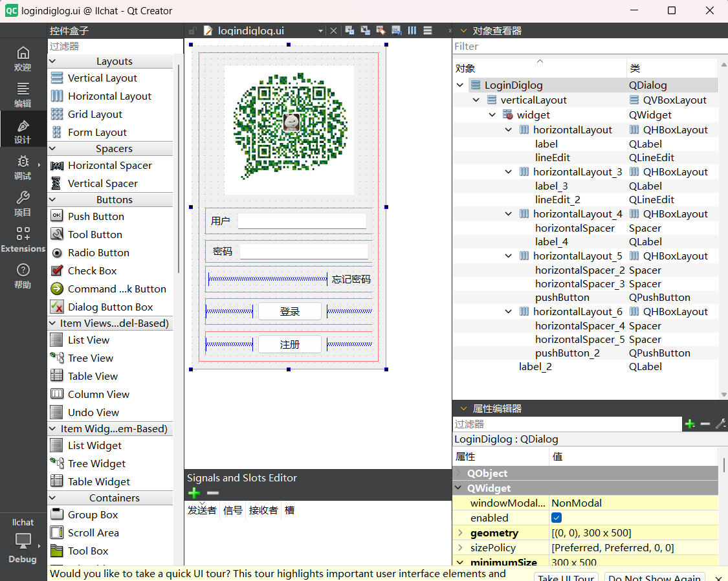Click the file lock icon in the toolbar
Viewport: 728px width, 581px height.
point(192,30)
